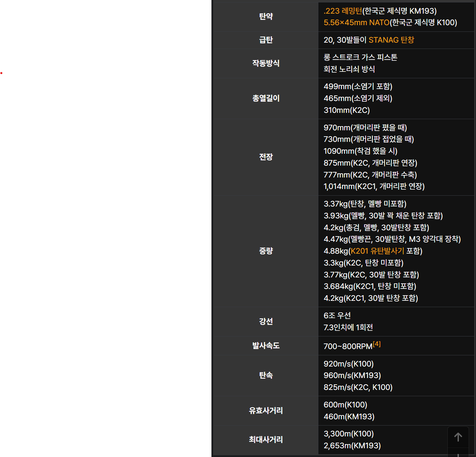476x457 pixels.
Task: Open the .223 레밍턴 link
Action: point(343,11)
